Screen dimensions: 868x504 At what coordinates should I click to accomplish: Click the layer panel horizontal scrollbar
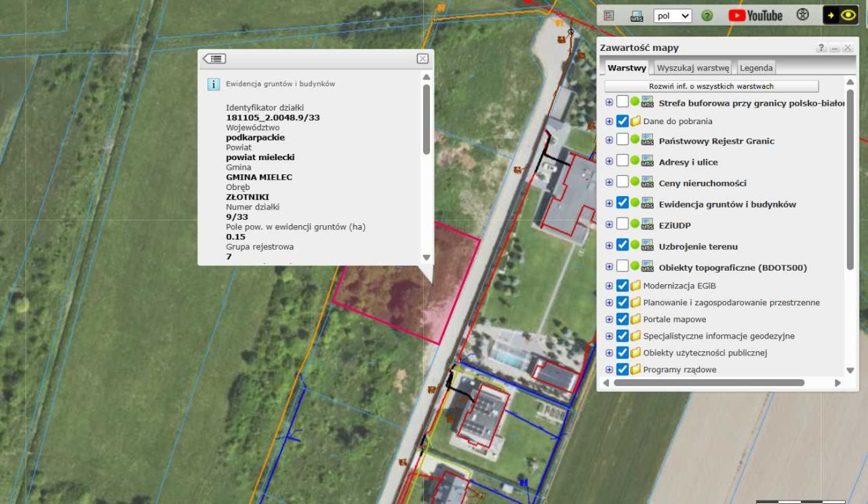pyautogui.click(x=709, y=383)
